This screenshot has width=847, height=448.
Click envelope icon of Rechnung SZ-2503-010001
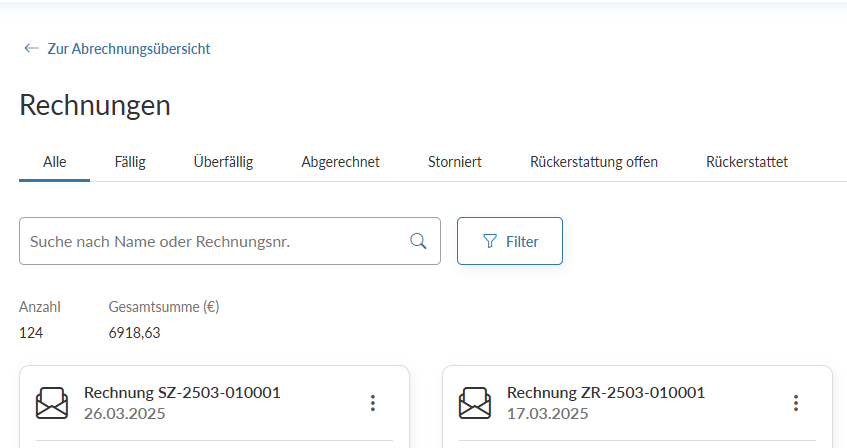(x=52, y=403)
